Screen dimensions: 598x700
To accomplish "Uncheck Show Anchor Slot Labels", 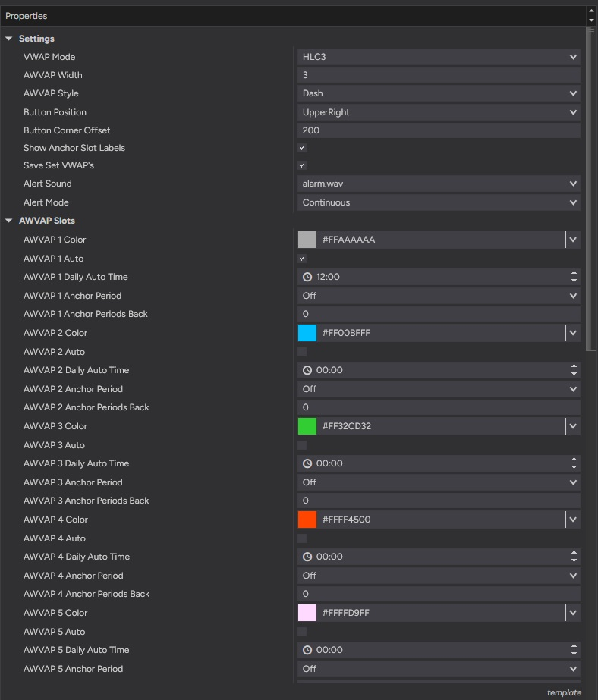I will [x=302, y=148].
